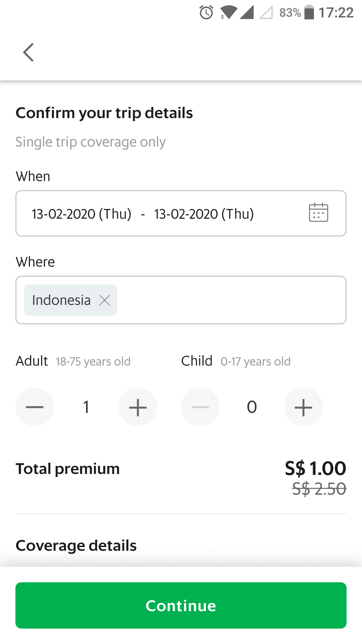Tap the Coverage details heading
The image size is (362, 644).
tap(76, 546)
